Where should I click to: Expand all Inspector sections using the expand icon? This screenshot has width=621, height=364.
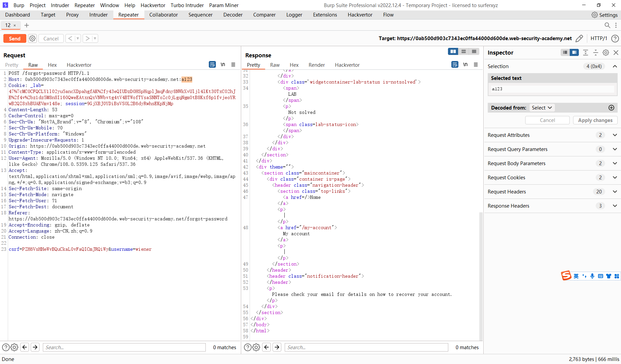[585, 53]
